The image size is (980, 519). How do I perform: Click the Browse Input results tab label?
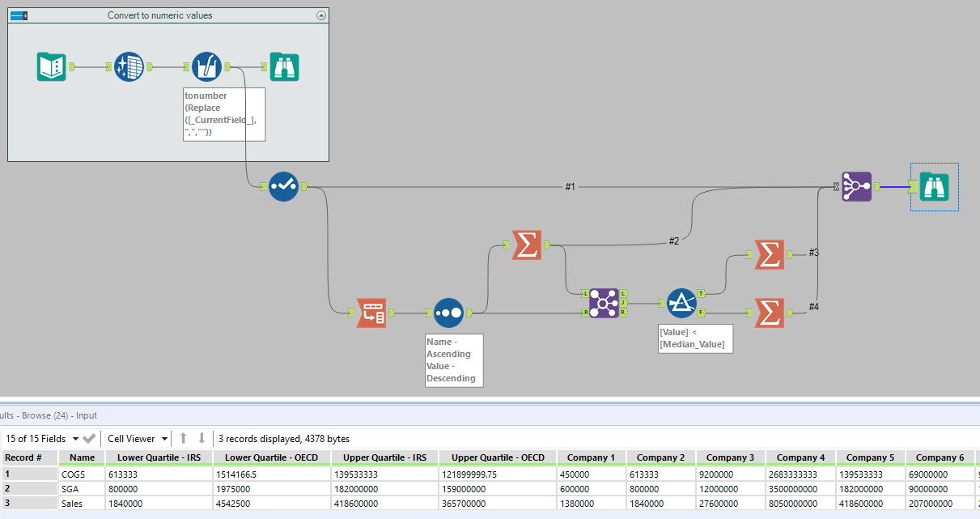click(49, 415)
